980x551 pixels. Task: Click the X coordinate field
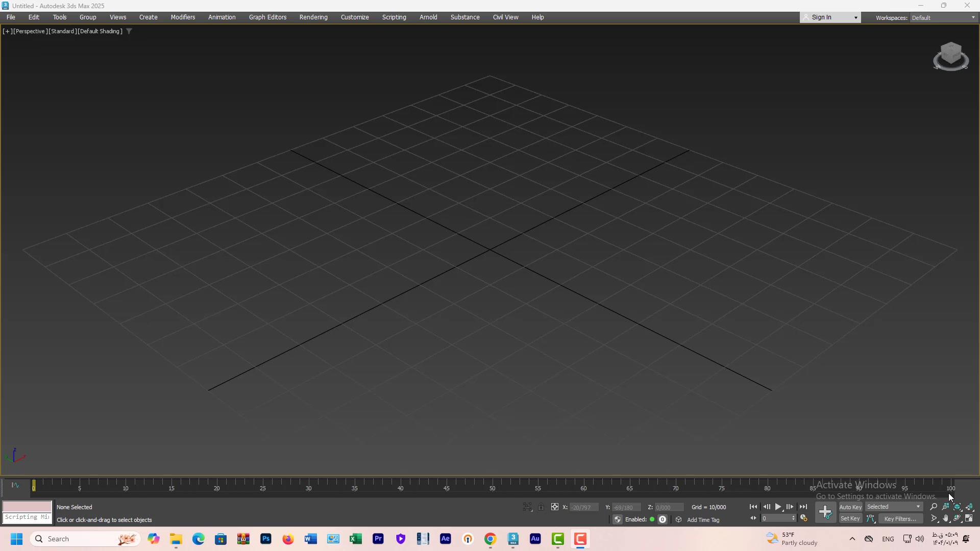coord(584,508)
